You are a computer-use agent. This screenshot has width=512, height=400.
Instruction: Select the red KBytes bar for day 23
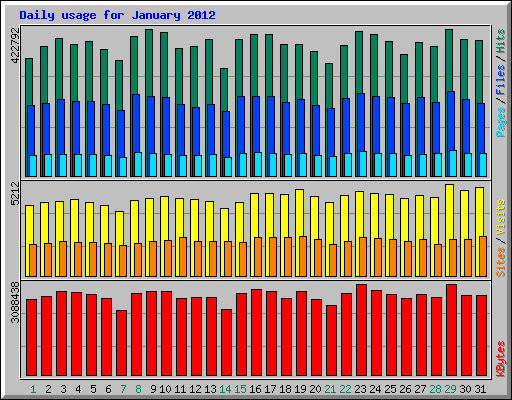point(361,330)
